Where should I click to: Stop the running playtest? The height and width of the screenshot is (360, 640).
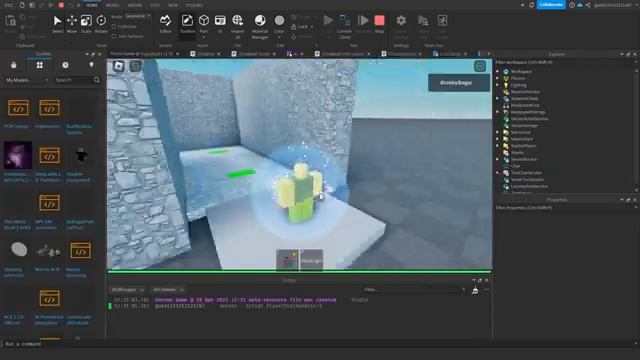point(379,24)
